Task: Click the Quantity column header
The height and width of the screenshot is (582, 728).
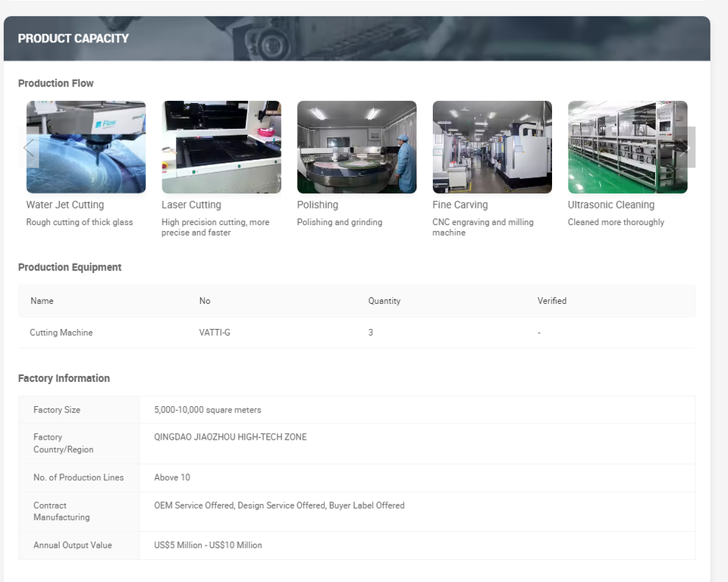Action: click(x=384, y=301)
